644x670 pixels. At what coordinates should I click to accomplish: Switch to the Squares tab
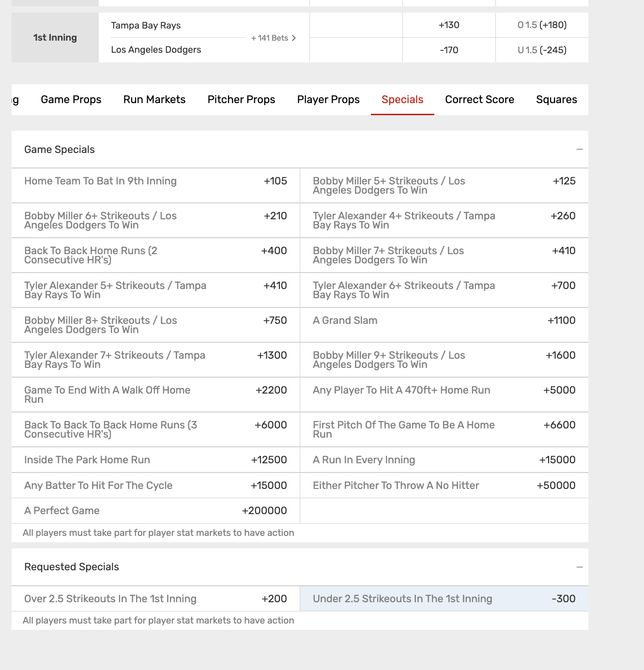point(556,100)
